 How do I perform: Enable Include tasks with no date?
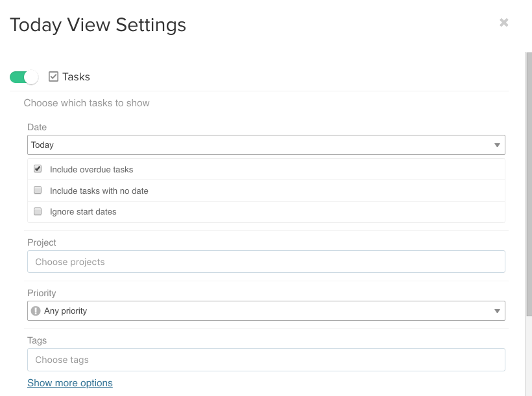(x=38, y=190)
